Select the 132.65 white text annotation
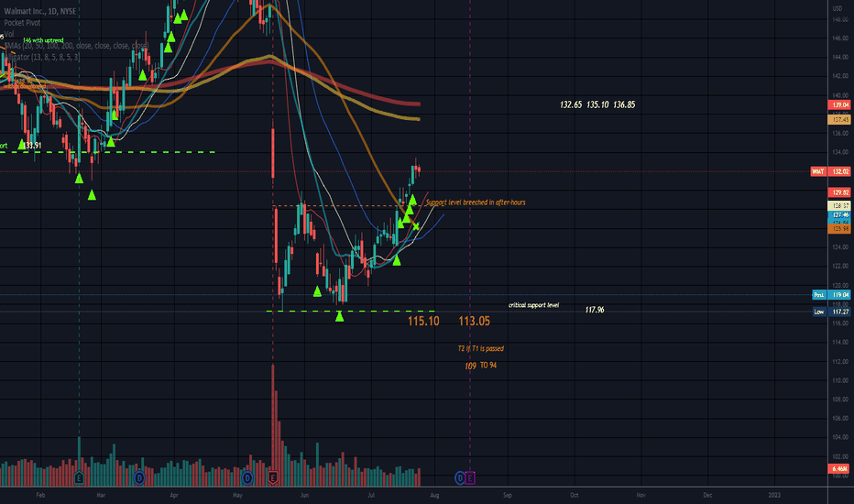The width and height of the screenshot is (854, 504). [571, 104]
